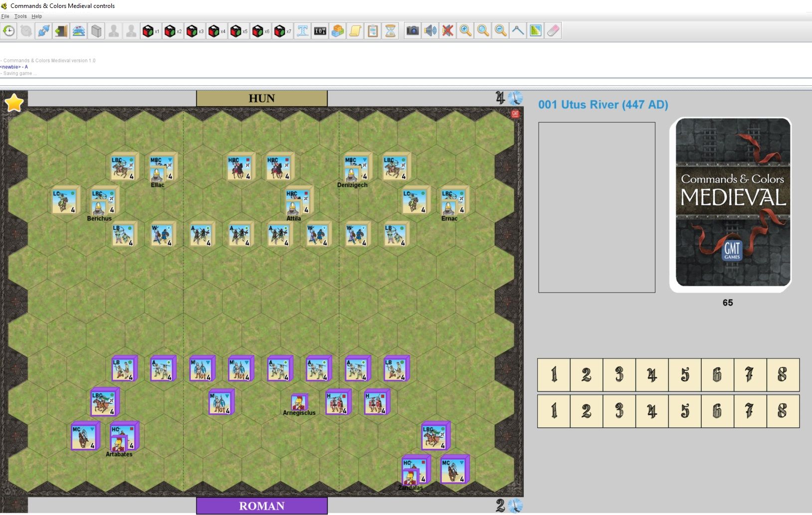Open the clipboard charts window
This screenshot has height=515, width=812.
pos(373,30)
